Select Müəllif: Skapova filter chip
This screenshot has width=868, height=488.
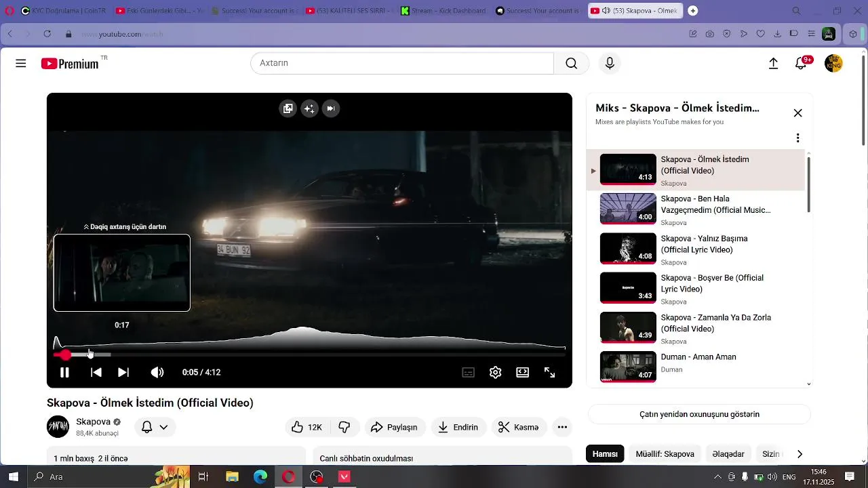coord(665,454)
